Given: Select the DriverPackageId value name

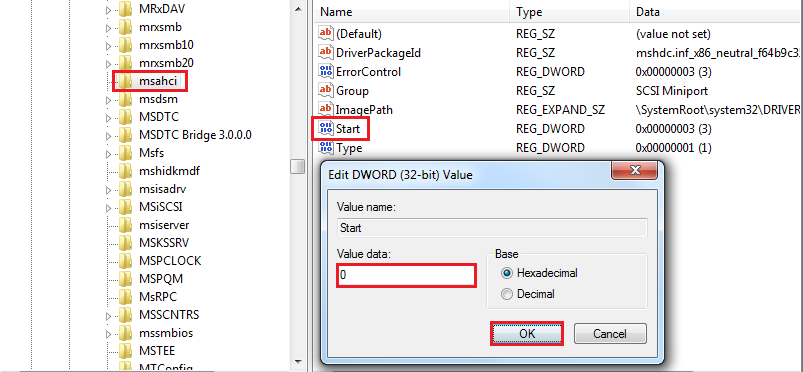Looking at the screenshot, I should (x=378, y=52).
